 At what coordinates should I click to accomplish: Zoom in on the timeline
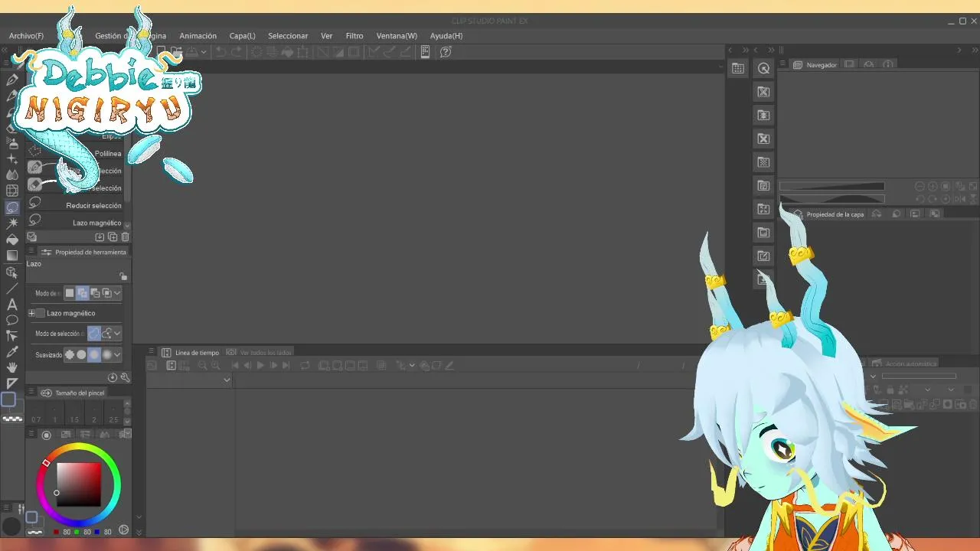pyautogui.click(x=216, y=366)
